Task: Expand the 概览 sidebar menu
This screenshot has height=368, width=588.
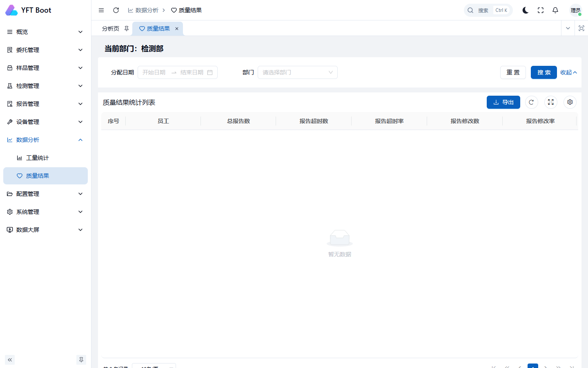Action: tap(45, 32)
